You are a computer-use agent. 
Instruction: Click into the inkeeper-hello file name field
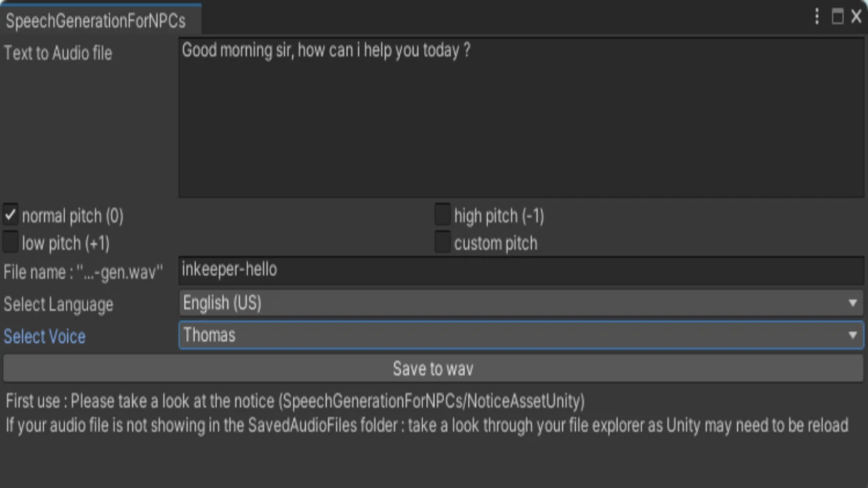tap(521, 270)
